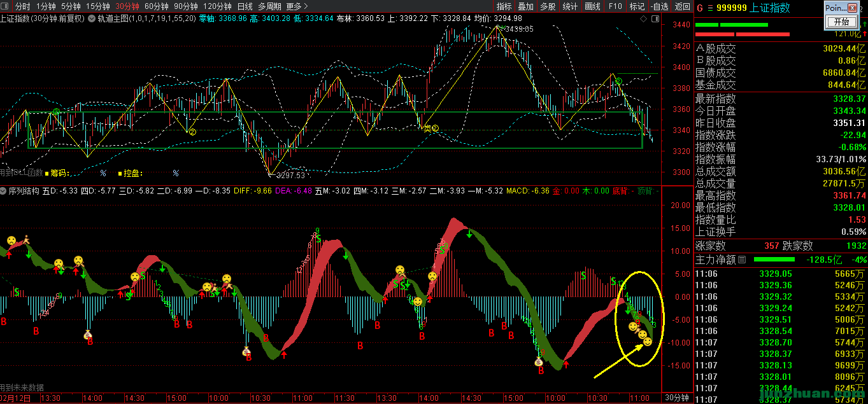Select the 15分钟 period
Screen dimensions: 868x404
tap(98, 6)
